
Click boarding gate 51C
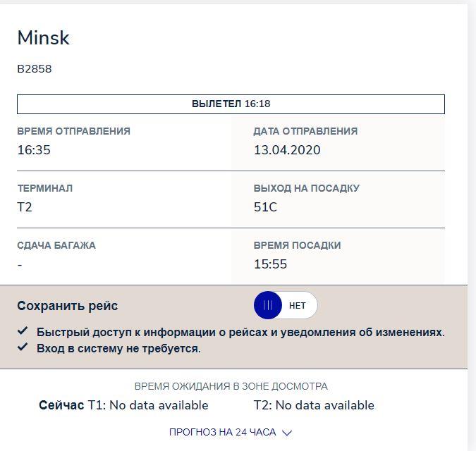(265, 207)
